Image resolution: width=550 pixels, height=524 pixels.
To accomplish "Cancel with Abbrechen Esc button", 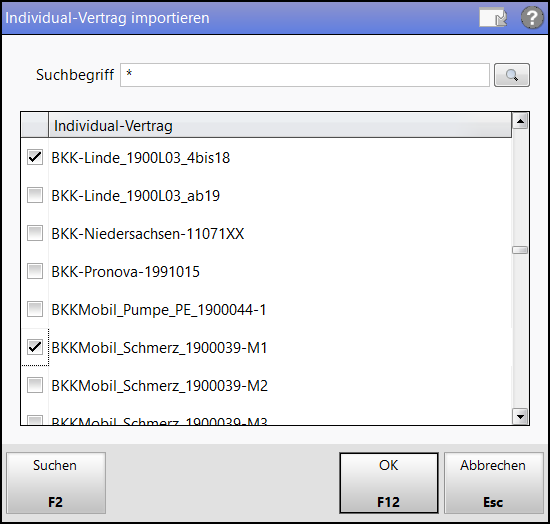I will pos(494,483).
